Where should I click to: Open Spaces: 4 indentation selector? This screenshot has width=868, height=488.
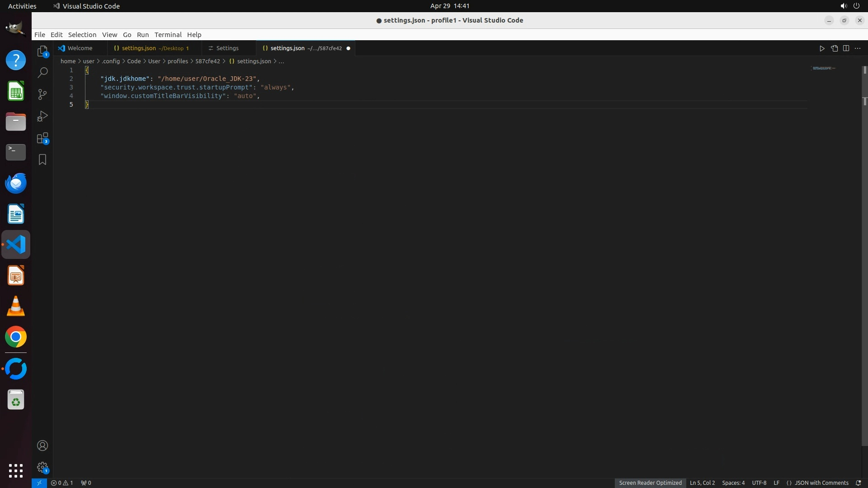click(733, 483)
